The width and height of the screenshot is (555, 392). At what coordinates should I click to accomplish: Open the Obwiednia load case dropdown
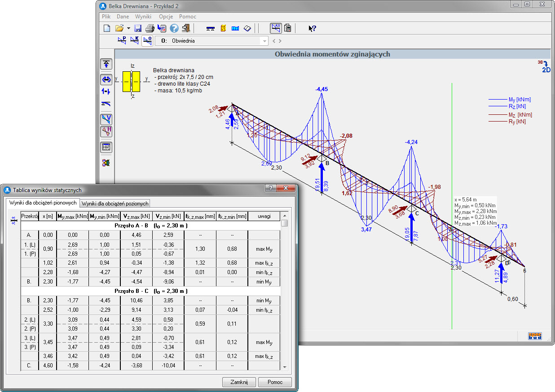tap(264, 41)
